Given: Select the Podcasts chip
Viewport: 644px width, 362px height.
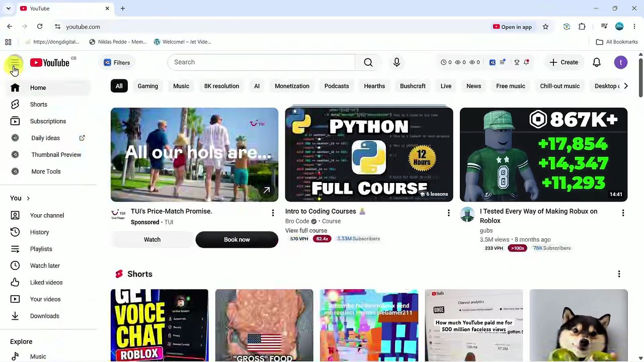Looking at the screenshot, I should pos(337,86).
